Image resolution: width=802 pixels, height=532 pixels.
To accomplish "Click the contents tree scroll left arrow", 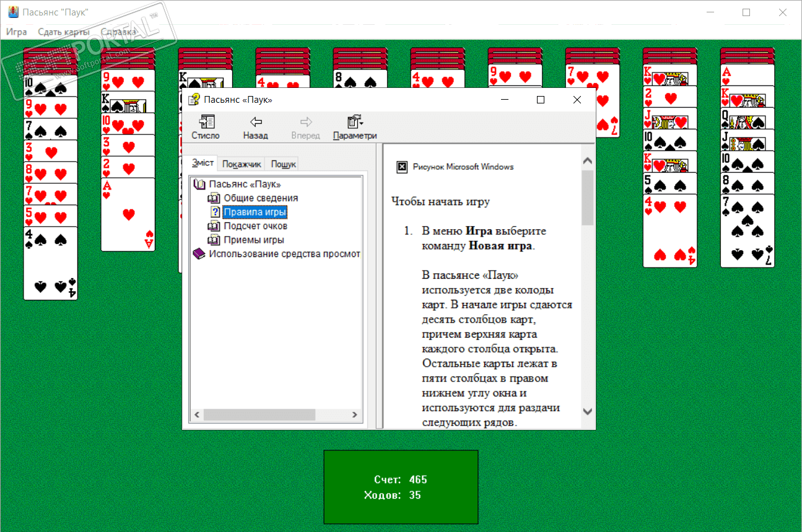I will (197, 414).
